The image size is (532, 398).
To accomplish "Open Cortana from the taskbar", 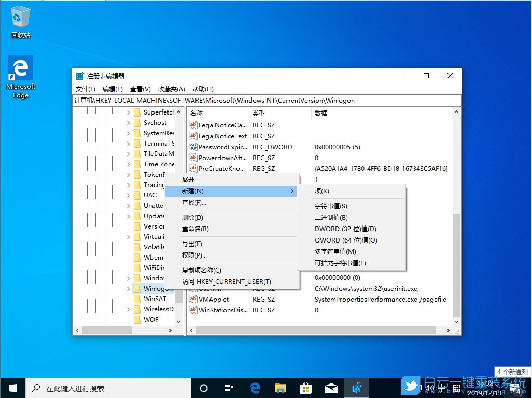I will pyautogui.click(x=203, y=388).
